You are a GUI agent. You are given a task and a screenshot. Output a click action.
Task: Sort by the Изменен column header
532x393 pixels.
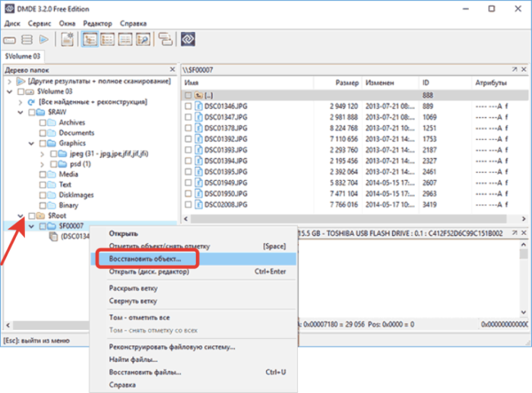[x=390, y=83]
